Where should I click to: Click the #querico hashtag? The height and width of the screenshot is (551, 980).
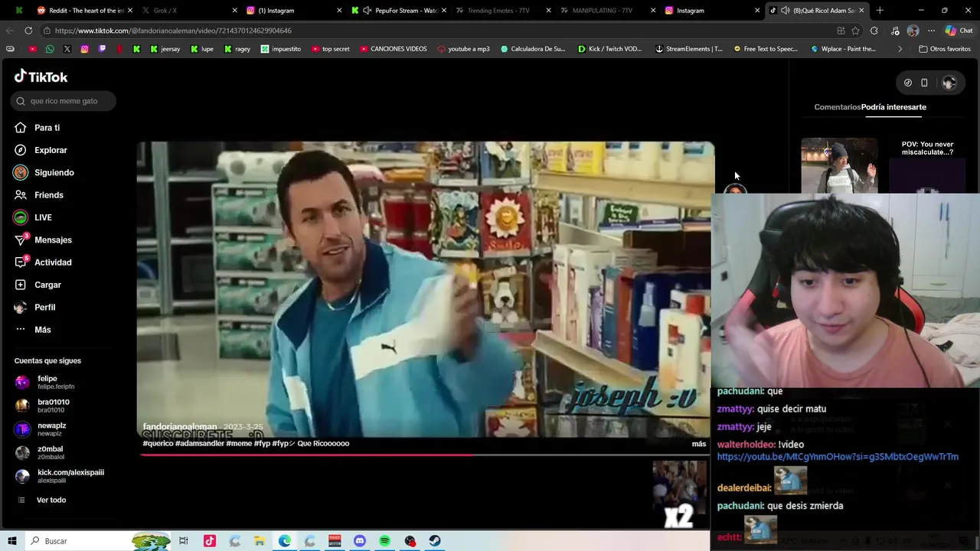coord(158,443)
